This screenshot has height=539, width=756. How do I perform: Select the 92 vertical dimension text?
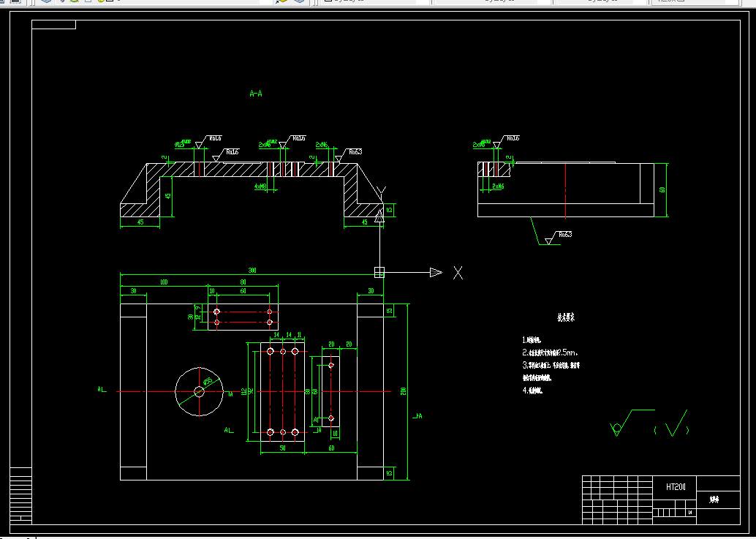point(251,391)
